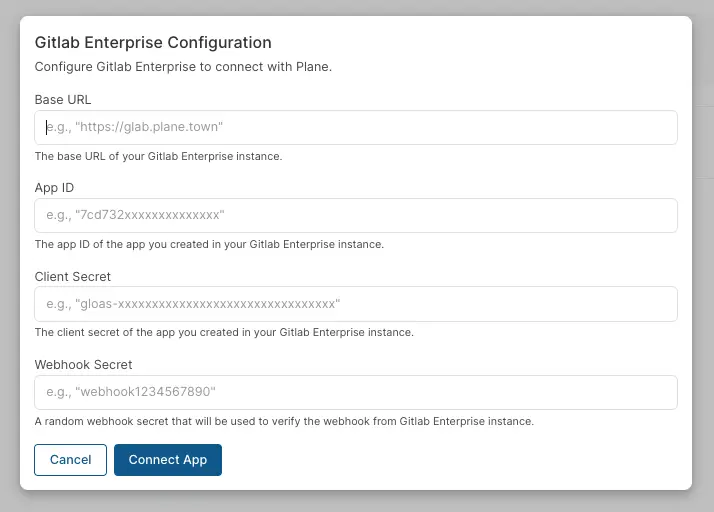This screenshot has width=714, height=512.
Task: Select the App ID text field
Action: click(x=356, y=215)
